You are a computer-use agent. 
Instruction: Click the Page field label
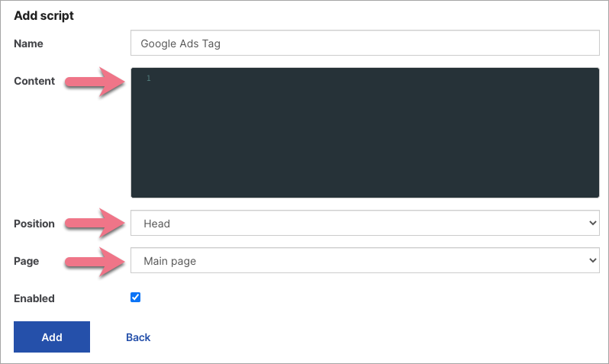pyautogui.click(x=26, y=261)
